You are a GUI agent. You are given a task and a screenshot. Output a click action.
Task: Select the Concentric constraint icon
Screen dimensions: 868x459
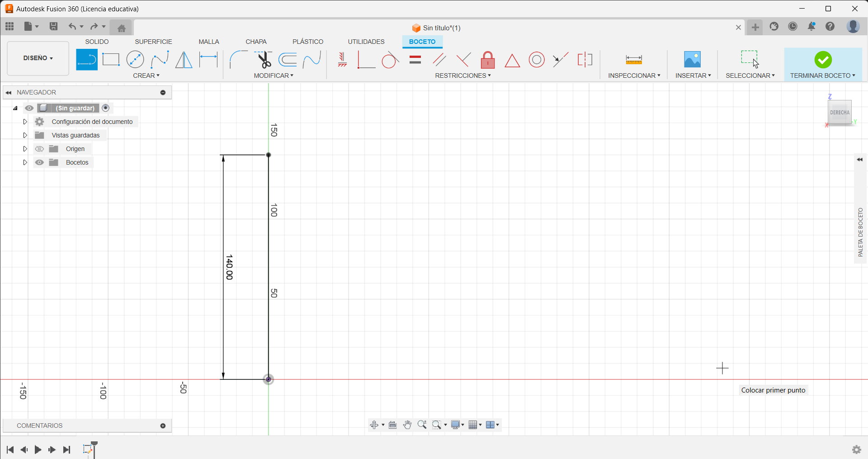[x=537, y=60]
